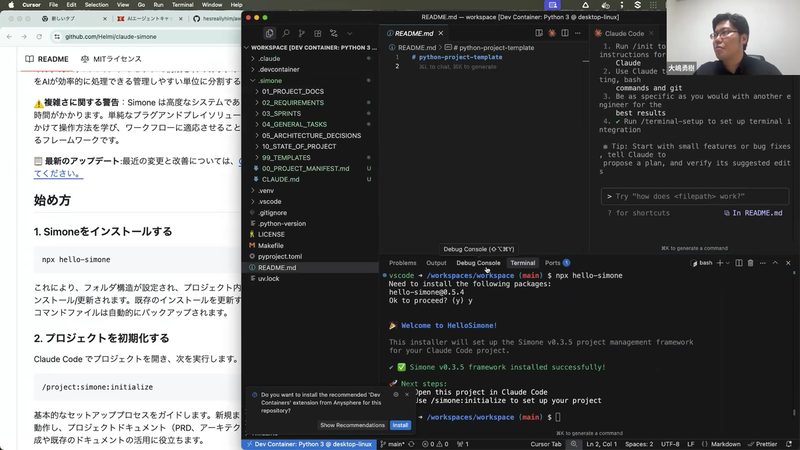Open 00_PROJECT_MANIFEST.md file
800x450 pixels.
click(311, 168)
